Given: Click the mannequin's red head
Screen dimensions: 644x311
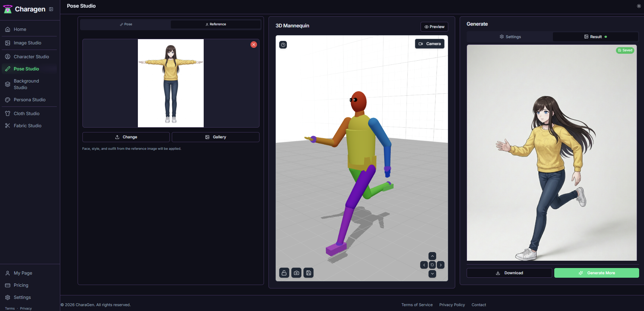Looking at the screenshot, I should coord(358,102).
